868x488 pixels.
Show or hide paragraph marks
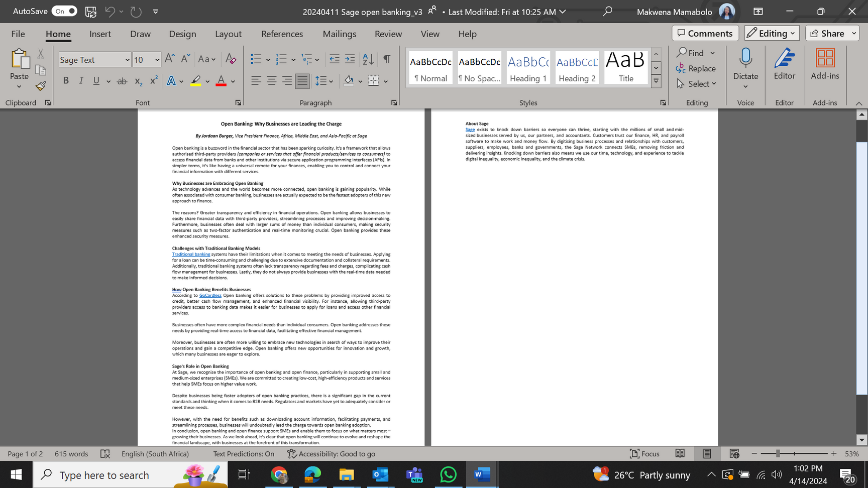(387, 59)
